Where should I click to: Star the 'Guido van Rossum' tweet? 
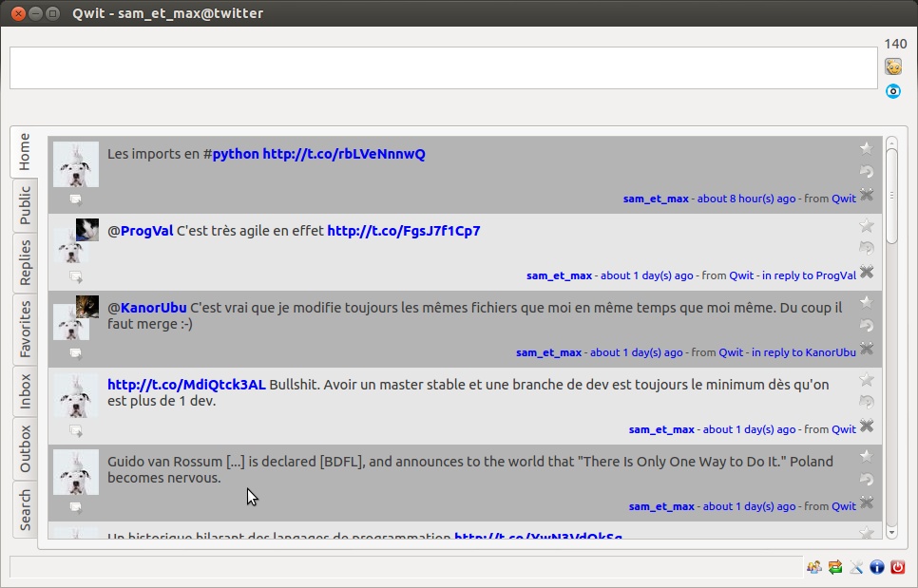point(867,456)
